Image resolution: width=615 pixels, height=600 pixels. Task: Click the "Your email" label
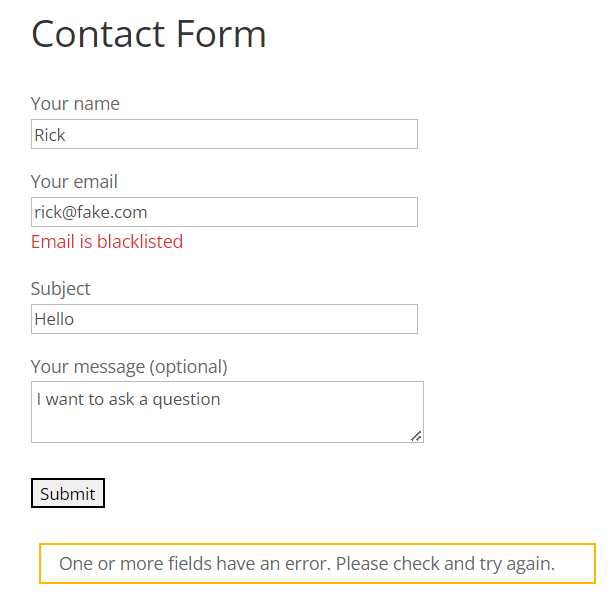74,182
